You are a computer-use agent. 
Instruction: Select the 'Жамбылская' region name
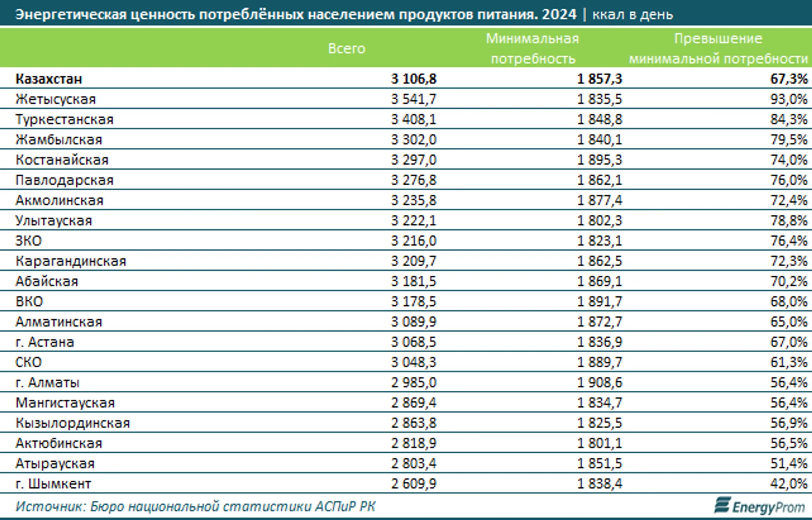(59, 140)
